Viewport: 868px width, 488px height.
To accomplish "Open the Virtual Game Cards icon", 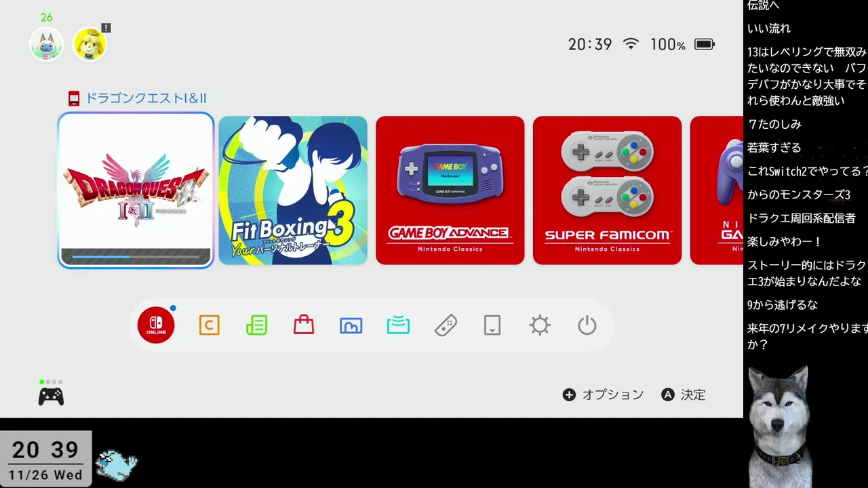I will click(492, 325).
